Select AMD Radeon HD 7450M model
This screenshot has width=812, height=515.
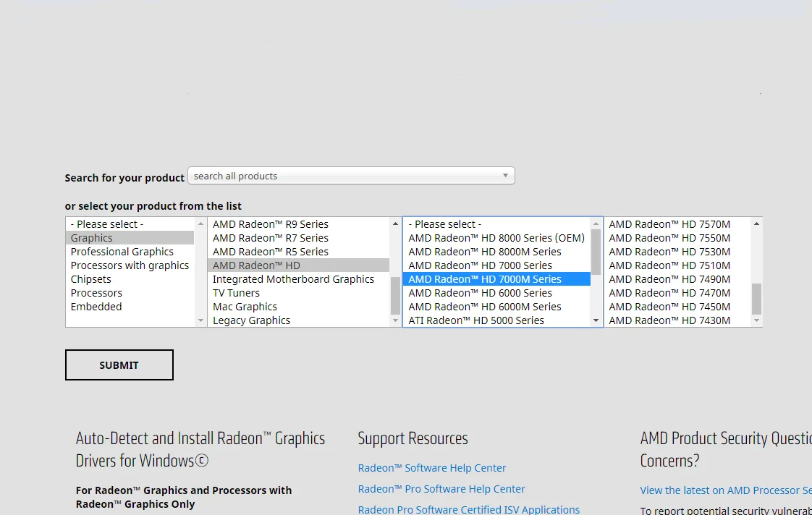point(677,307)
